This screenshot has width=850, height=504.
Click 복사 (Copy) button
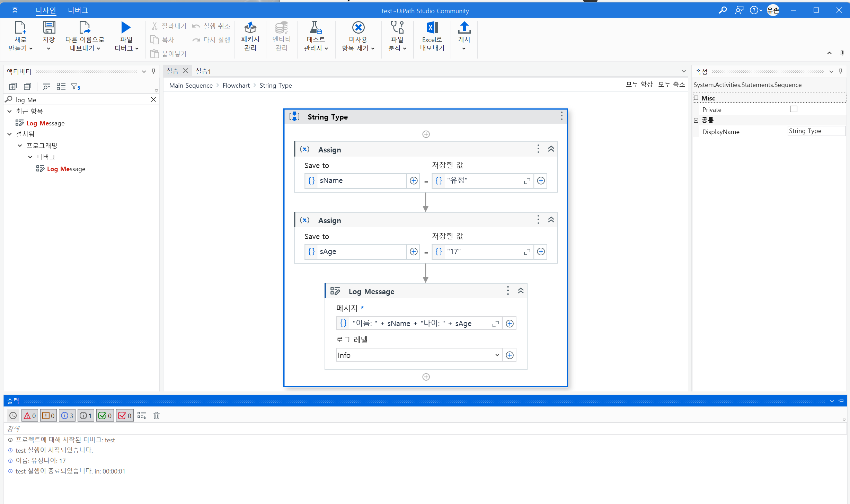(162, 40)
